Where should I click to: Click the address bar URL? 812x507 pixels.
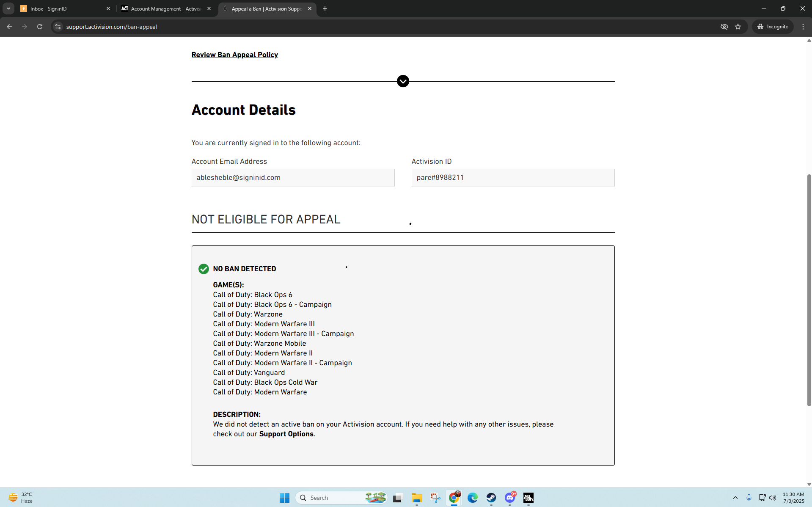click(112, 27)
